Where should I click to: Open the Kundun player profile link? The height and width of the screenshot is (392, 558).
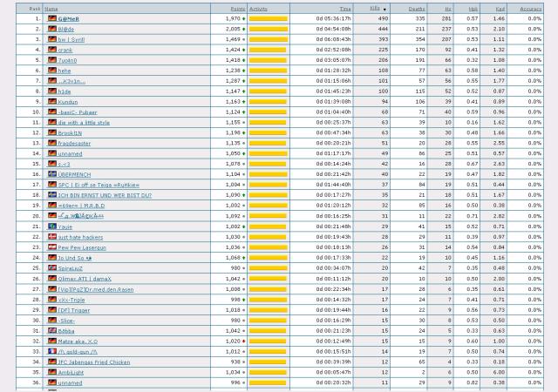coord(68,101)
